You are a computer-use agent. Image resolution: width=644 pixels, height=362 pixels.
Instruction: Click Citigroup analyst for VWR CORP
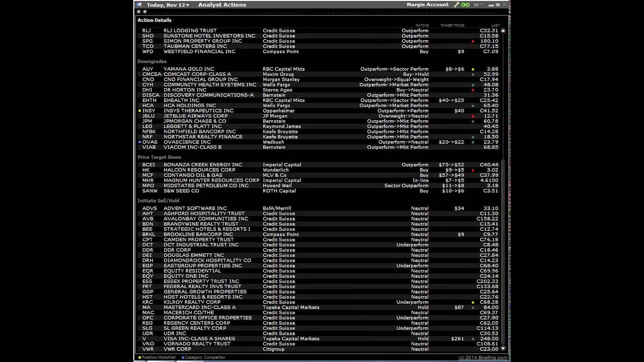pyautogui.click(x=274, y=349)
